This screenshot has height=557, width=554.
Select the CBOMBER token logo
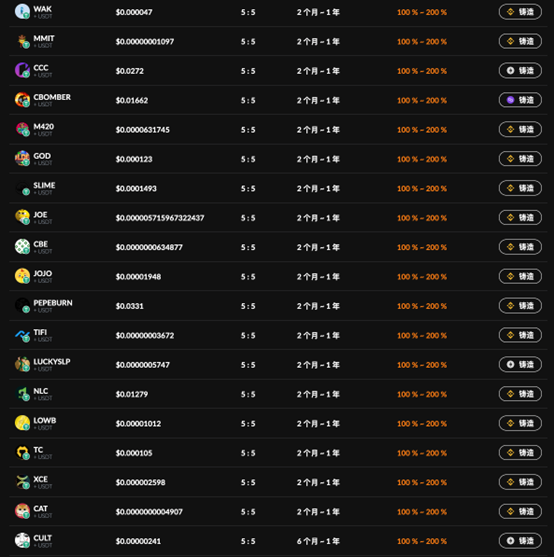(x=22, y=99)
